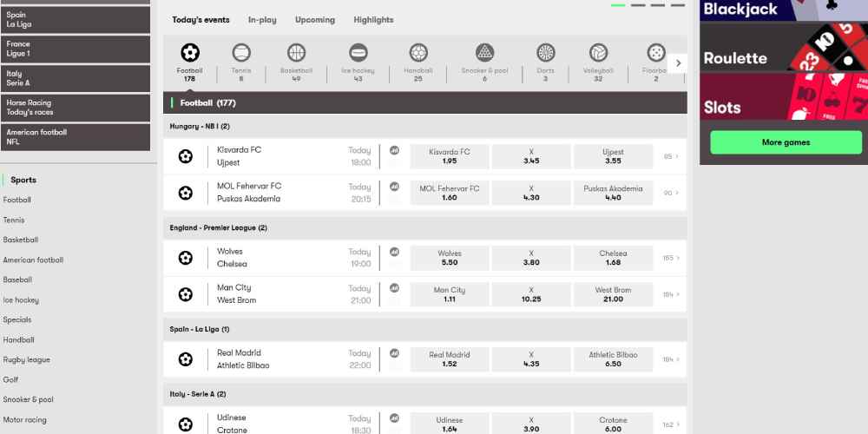Screen dimensions: 868x434
Task: Select the Darts sport icon
Action: pos(545,54)
